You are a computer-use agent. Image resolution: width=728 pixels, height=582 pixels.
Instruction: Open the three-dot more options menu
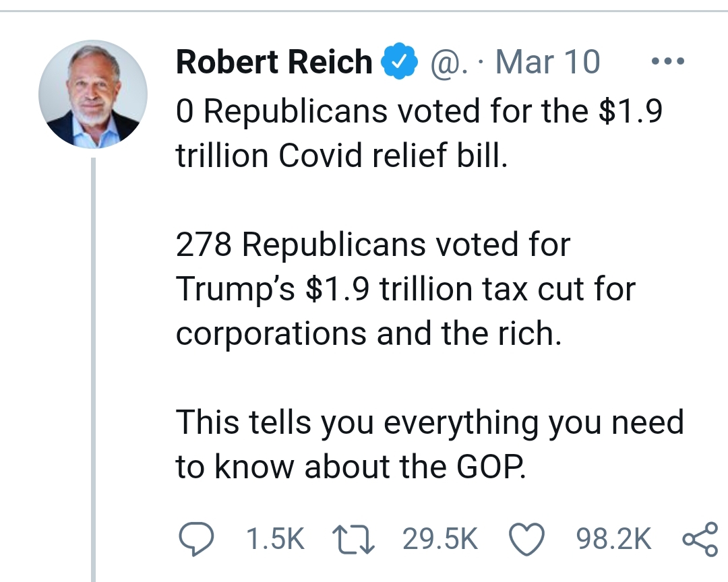(669, 62)
